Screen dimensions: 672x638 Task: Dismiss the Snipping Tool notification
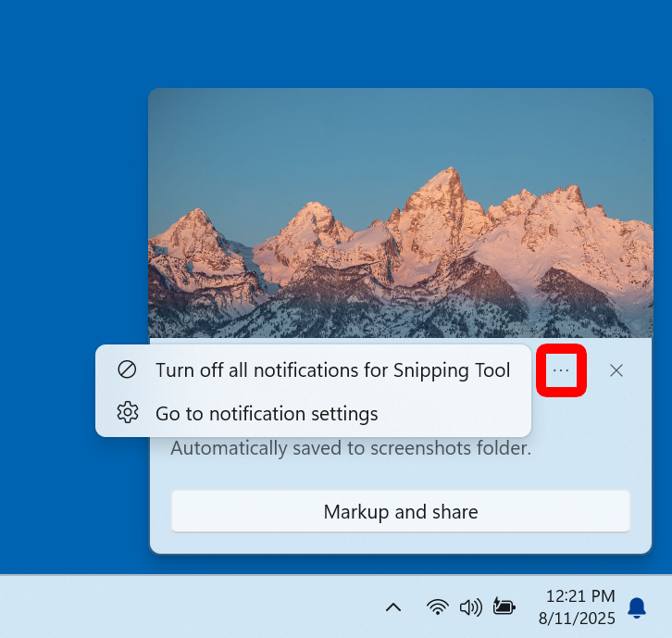(x=616, y=370)
